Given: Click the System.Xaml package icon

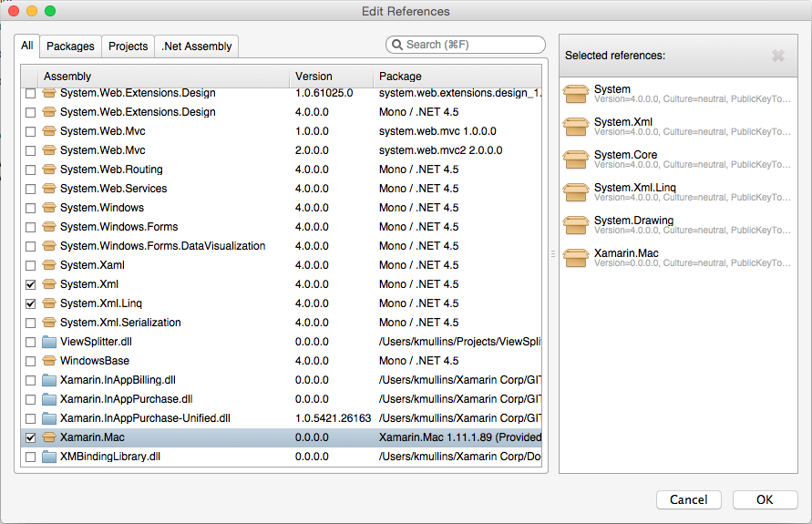Looking at the screenshot, I should pos(49,265).
